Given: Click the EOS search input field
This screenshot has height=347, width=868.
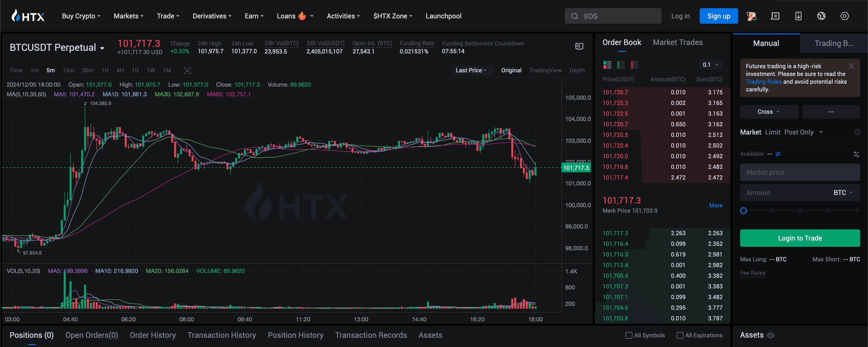Looking at the screenshot, I should pyautogui.click(x=613, y=16).
